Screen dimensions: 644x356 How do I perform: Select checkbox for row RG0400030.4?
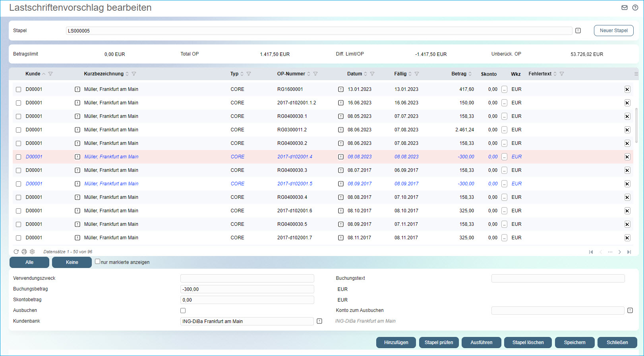(18, 197)
